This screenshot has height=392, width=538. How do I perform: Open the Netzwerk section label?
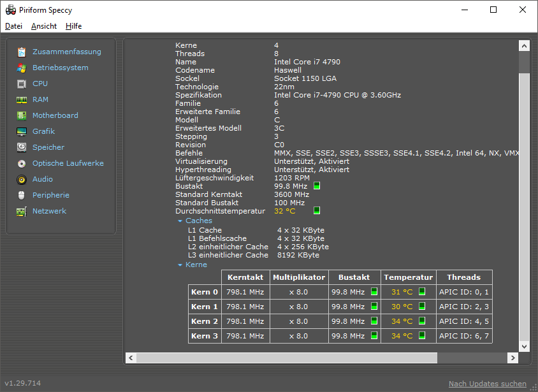pyautogui.click(x=50, y=211)
